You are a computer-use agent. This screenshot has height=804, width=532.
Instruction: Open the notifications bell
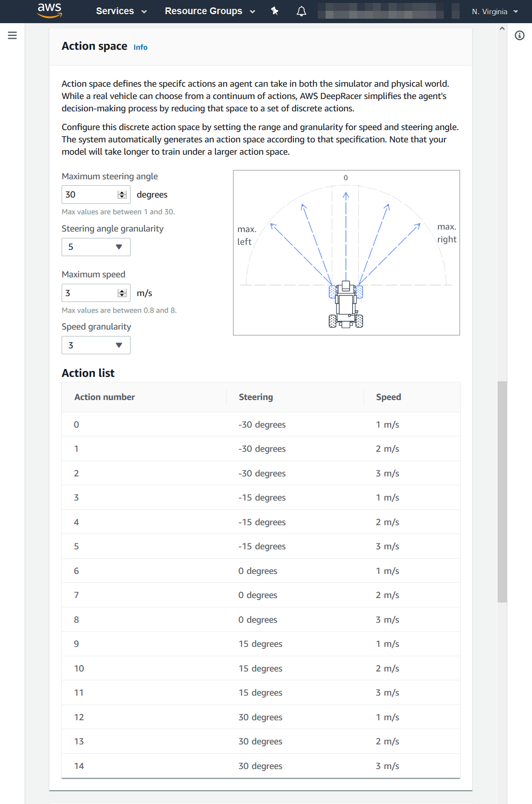point(301,11)
